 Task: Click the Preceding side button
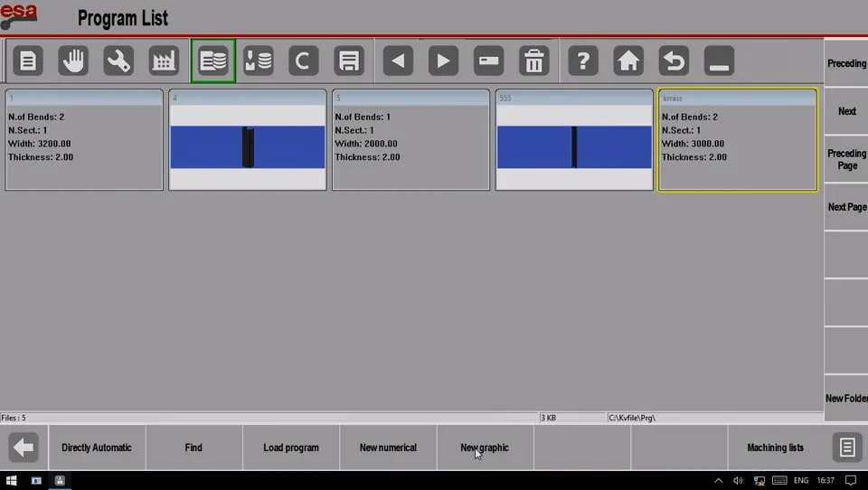point(846,63)
